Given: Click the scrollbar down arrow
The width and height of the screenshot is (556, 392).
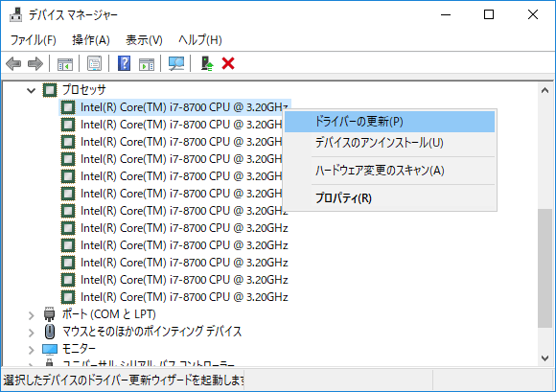Looking at the screenshot, I should pos(545,357).
